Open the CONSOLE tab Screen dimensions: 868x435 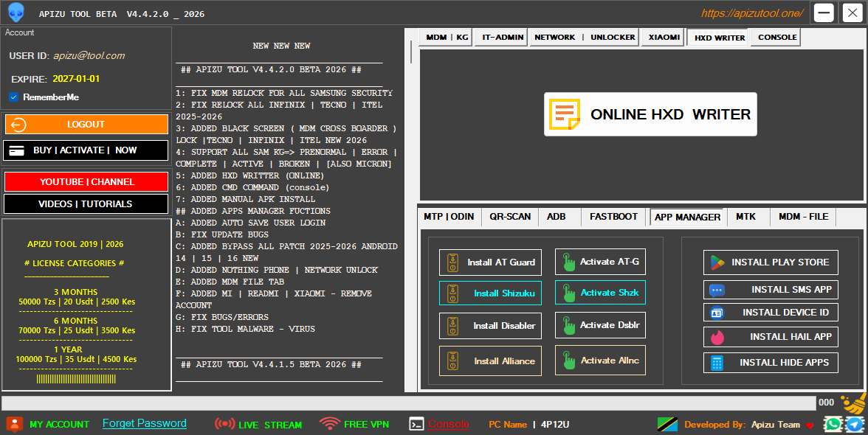pyautogui.click(x=777, y=37)
